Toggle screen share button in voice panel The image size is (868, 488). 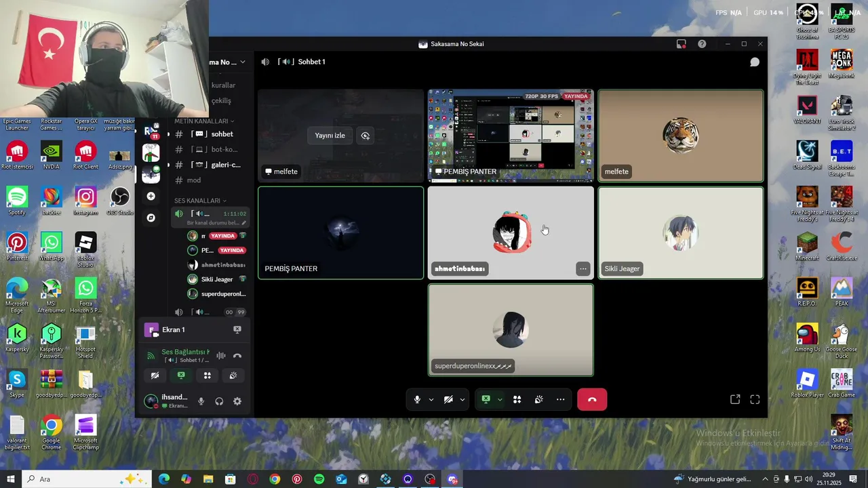click(181, 375)
